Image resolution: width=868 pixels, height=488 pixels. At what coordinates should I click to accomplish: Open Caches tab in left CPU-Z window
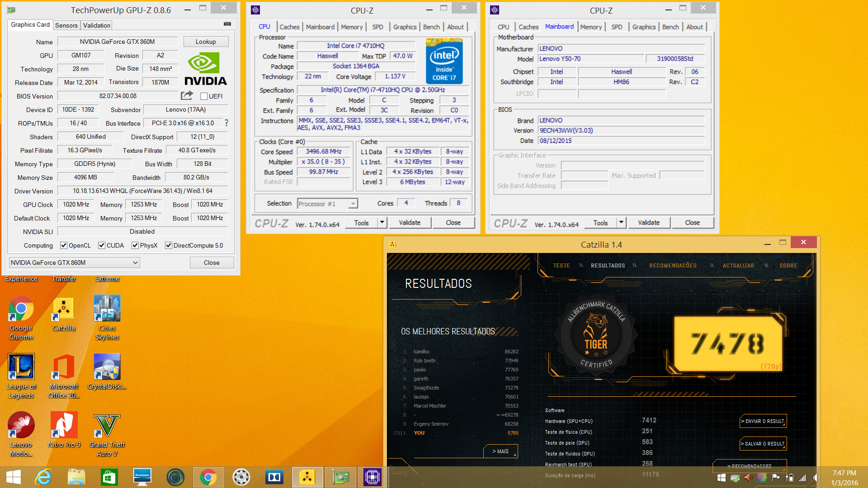click(x=289, y=27)
